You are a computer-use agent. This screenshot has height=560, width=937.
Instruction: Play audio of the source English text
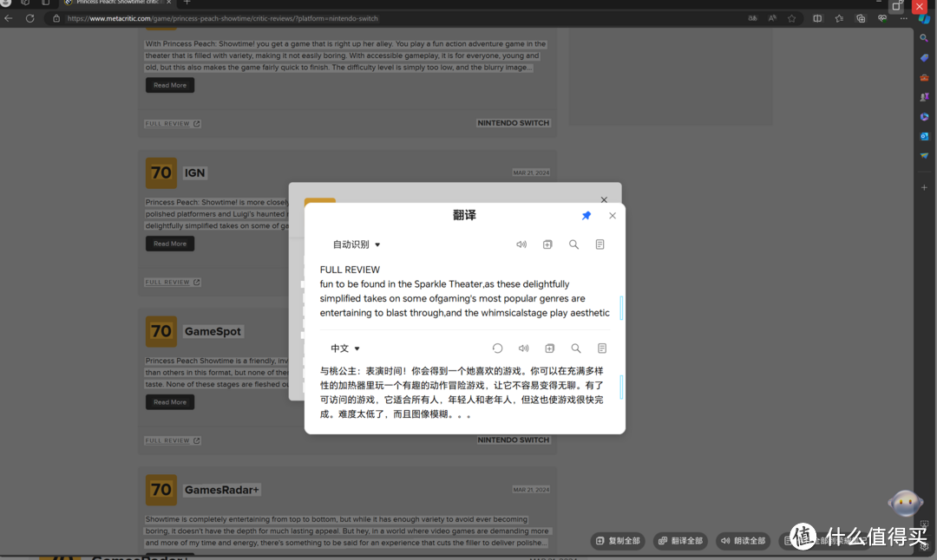tap(521, 244)
